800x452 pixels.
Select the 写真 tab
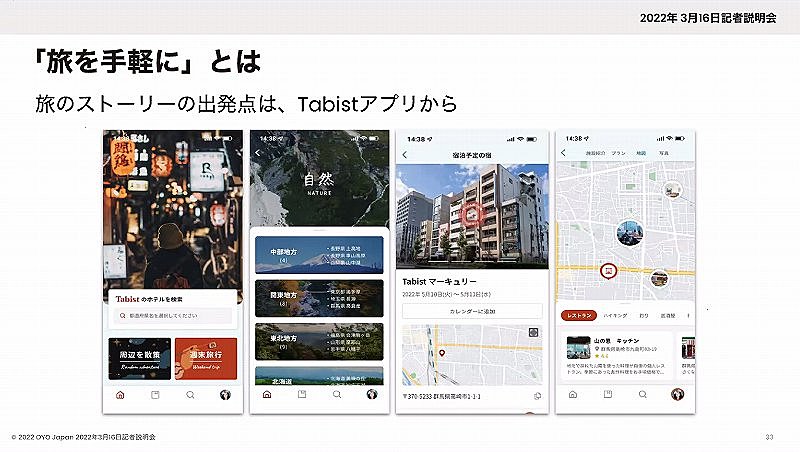(664, 153)
